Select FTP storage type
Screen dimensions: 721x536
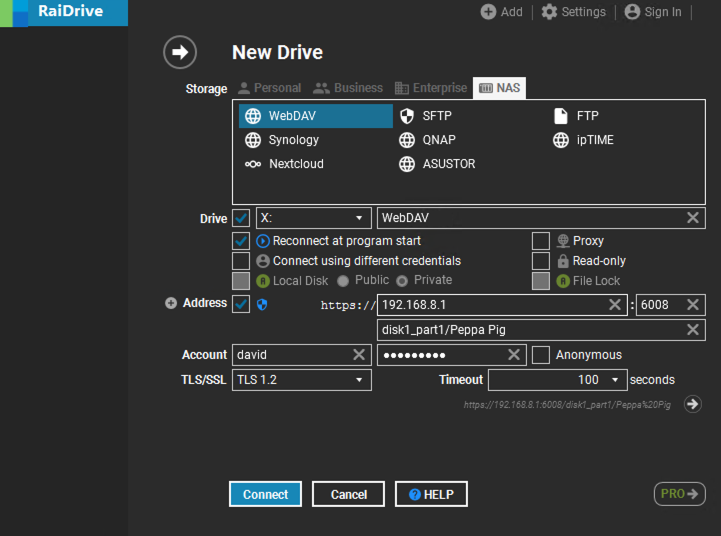[577, 116]
